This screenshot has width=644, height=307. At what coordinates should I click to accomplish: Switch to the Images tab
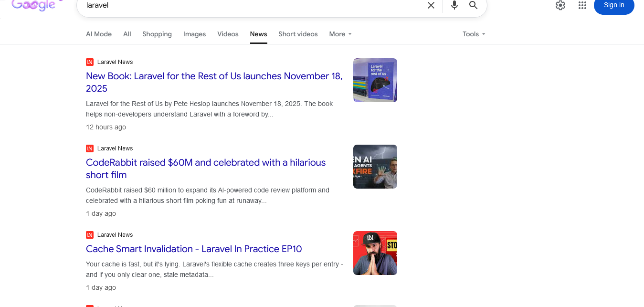pyautogui.click(x=194, y=34)
